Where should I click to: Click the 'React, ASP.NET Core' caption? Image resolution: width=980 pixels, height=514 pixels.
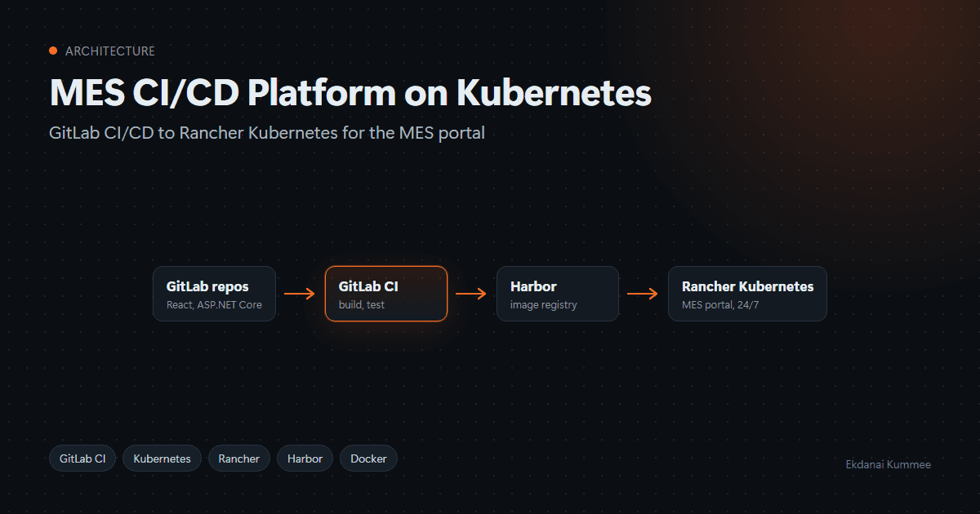coord(214,305)
